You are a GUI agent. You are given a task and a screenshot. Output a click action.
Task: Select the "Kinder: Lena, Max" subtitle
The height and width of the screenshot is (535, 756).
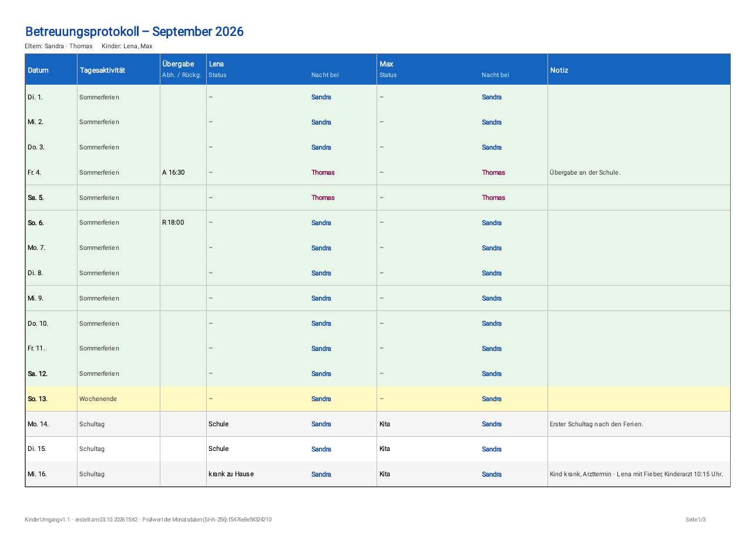pyautogui.click(x=127, y=46)
